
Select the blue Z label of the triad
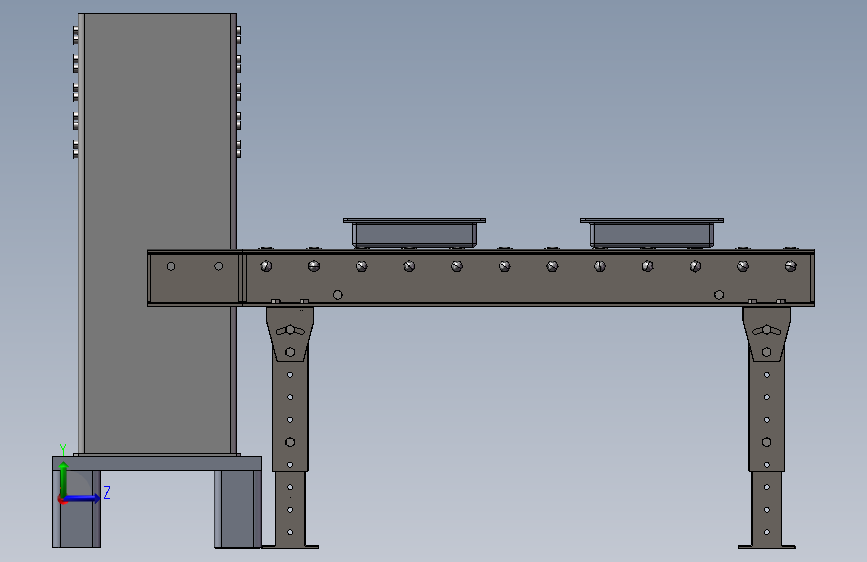107,492
